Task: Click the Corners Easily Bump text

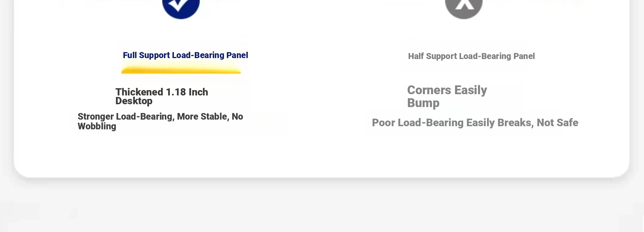Action: (447, 96)
